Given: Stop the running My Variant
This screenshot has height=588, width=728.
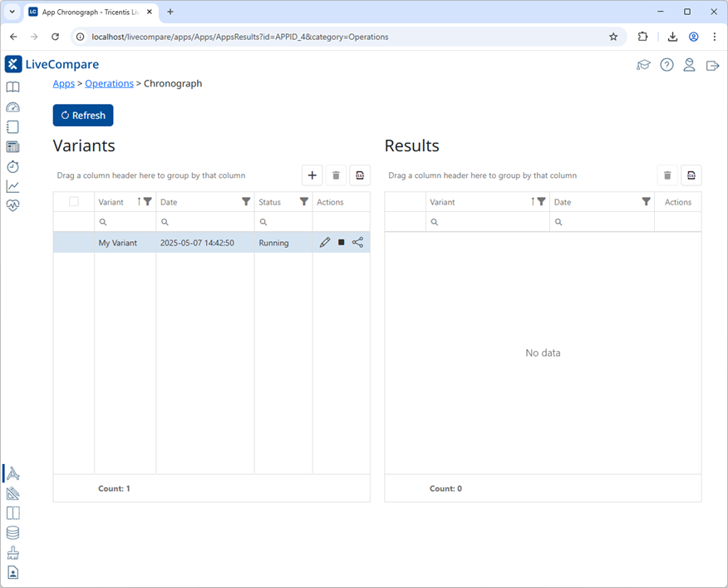Looking at the screenshot, I should (x=342, y=243).
